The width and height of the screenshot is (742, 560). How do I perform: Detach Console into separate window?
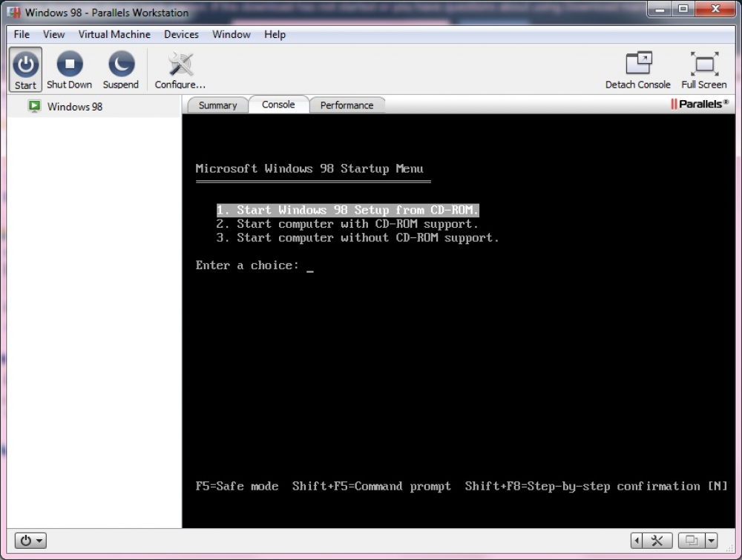[x=638, y=70]
